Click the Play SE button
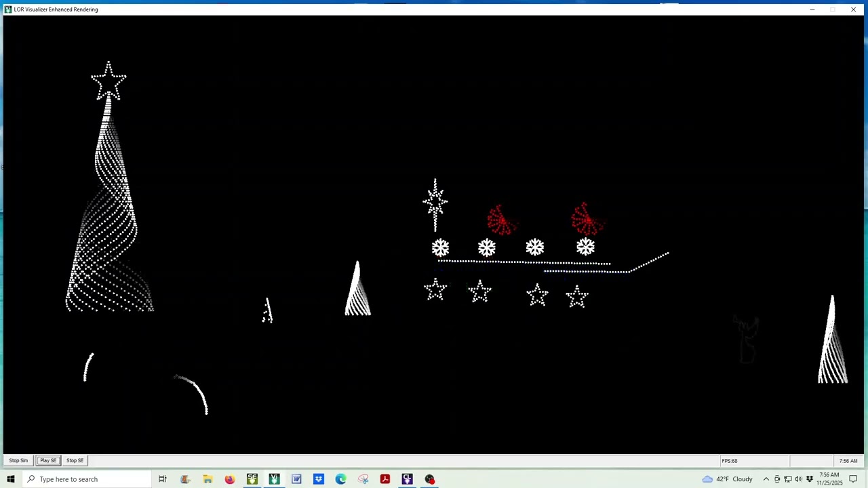The image size is (868, 488). click(48, 461)
